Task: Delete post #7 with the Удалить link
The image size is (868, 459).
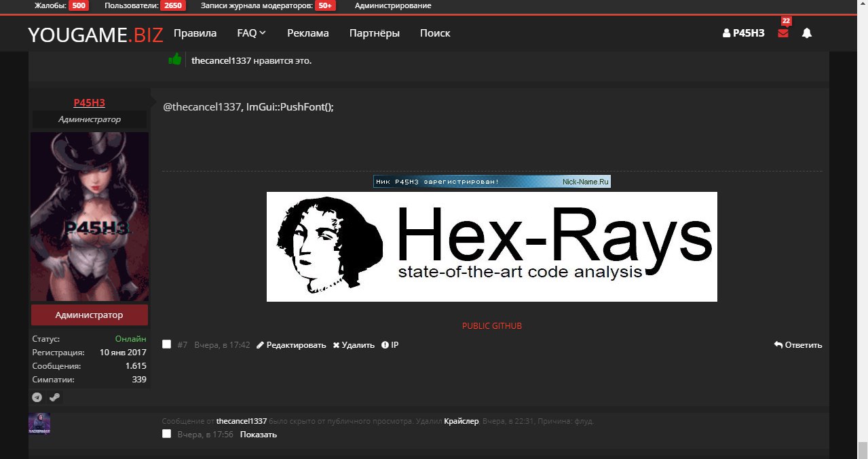Action: click(354, 345)
